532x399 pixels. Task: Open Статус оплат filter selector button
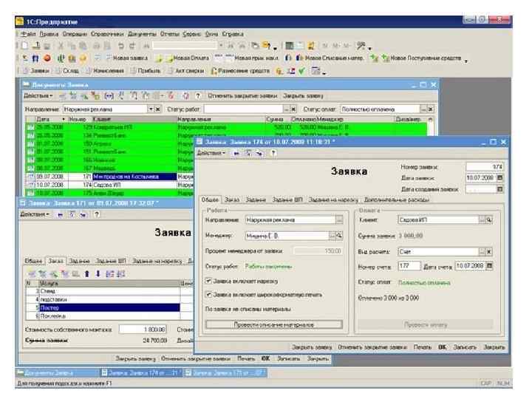click(x=423, y=109)
